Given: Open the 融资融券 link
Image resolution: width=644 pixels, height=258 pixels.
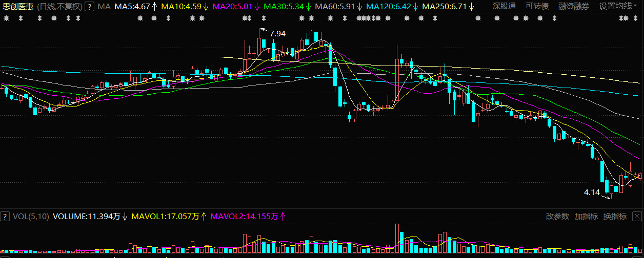Looking at the screenshot, I should 574,7.
